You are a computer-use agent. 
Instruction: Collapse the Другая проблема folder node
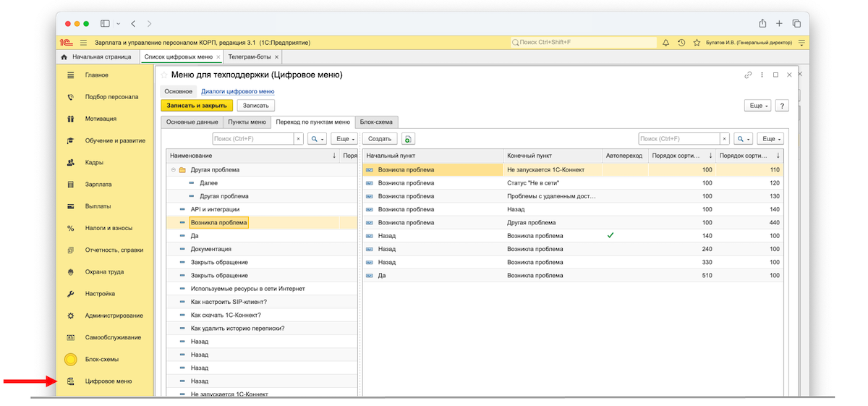pos(174,170)
